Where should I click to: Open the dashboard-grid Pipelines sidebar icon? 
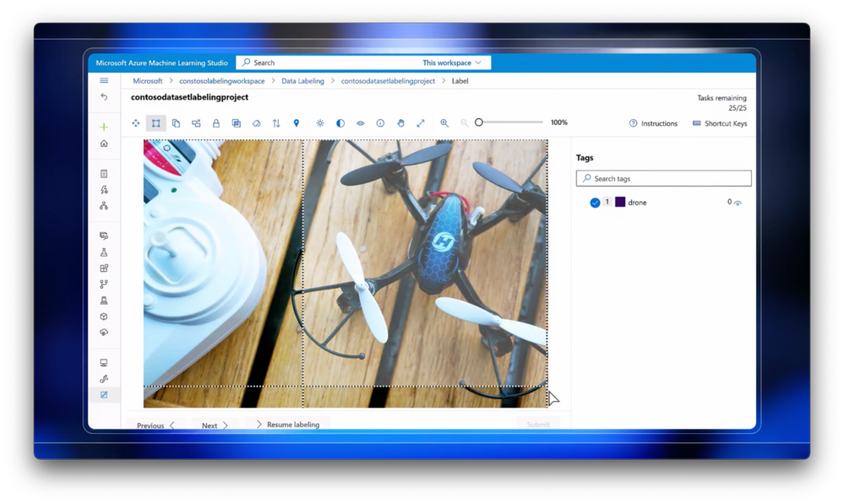click(x=104, y=268)
